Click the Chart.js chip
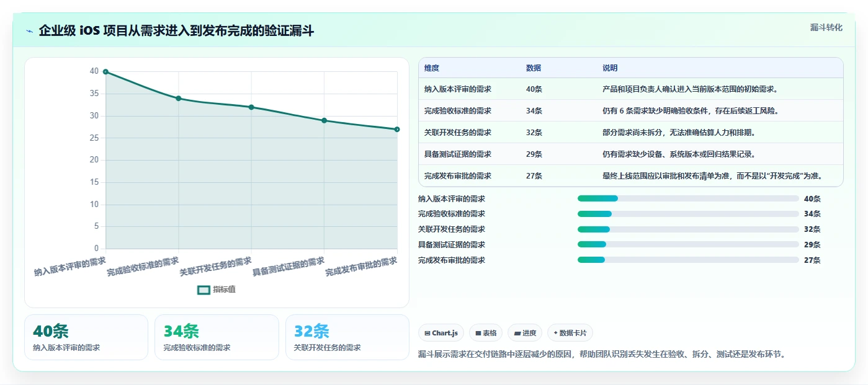868x385 pixels. click(441, 333)
